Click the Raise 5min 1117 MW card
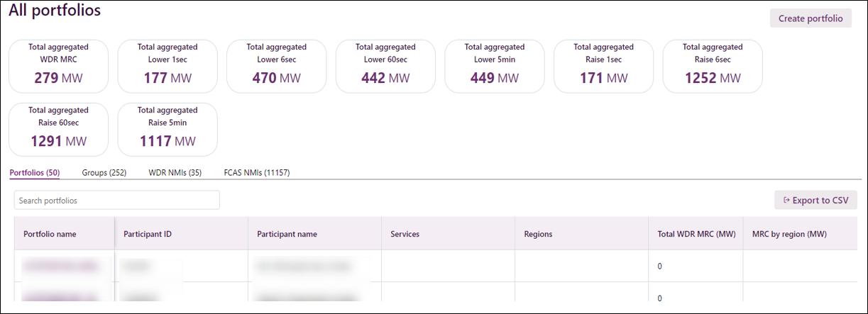 pyautogui.click(x=167, y=130)
